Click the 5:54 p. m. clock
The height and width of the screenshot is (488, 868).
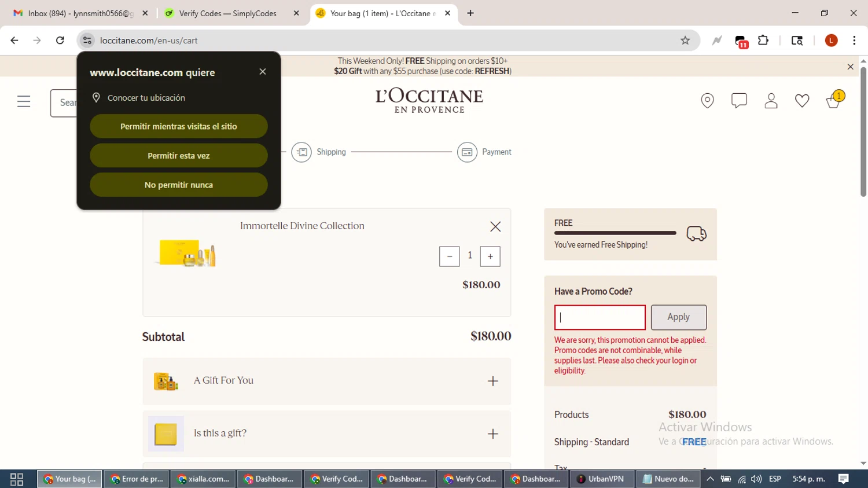pyautogui.click(x=808, y=479)
